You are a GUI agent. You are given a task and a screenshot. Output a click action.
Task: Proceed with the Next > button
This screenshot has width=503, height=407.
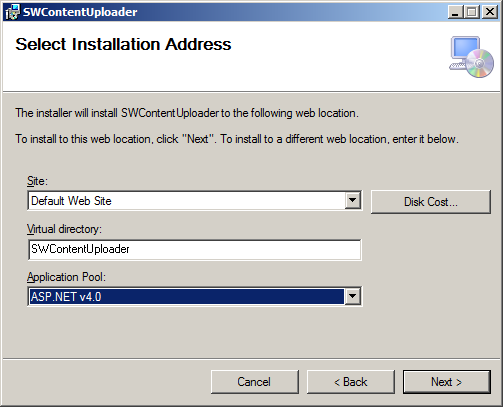click(447, 382)
